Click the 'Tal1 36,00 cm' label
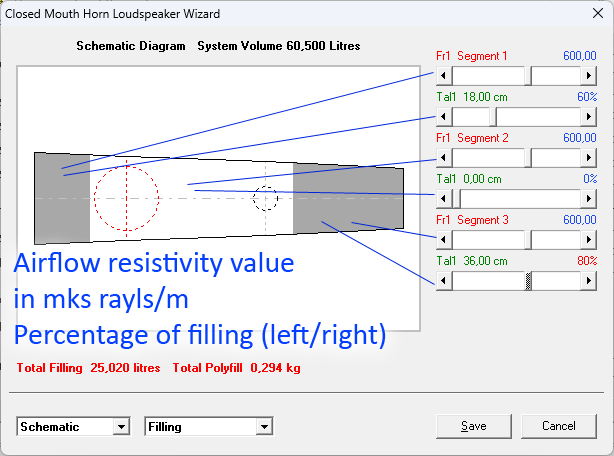 472,261
